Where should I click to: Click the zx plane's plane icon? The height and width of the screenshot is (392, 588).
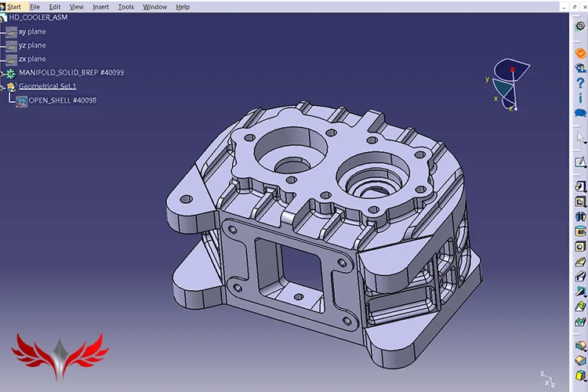[x=12, y=60]
